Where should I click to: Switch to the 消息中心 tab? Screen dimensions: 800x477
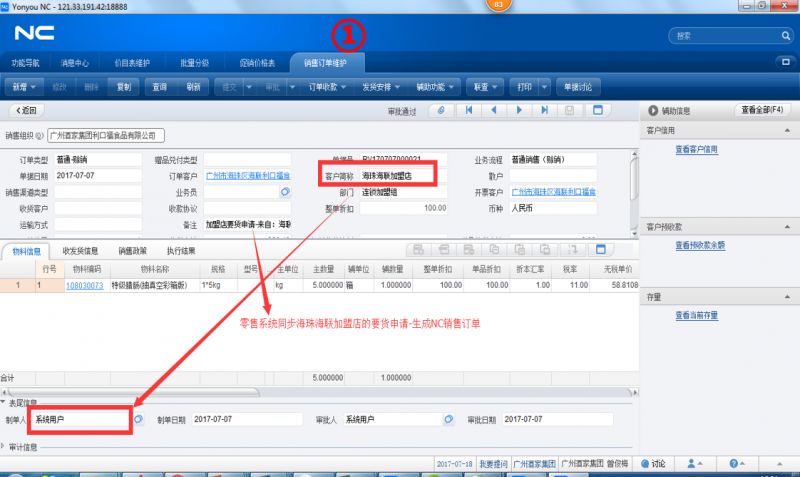tap(74, 63)
